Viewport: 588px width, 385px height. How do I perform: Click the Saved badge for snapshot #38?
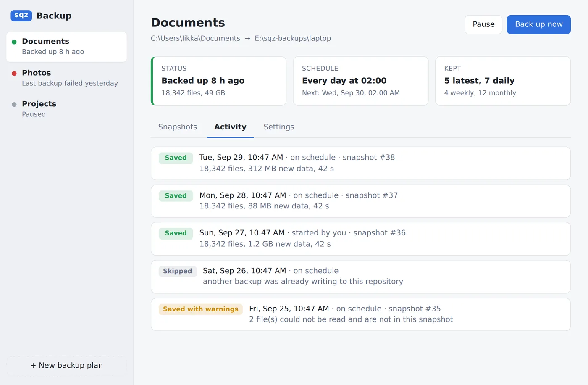176,158
